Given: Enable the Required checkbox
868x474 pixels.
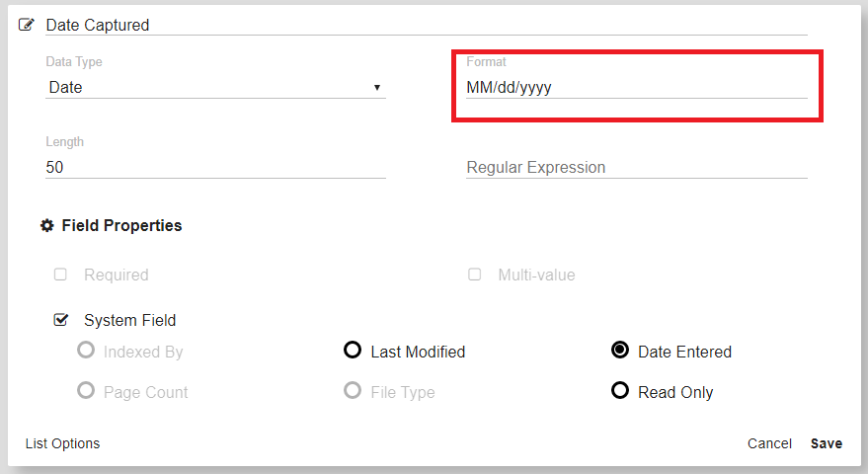Looking at the screenshot, I should pyautogui.click(x=60, y=275).
